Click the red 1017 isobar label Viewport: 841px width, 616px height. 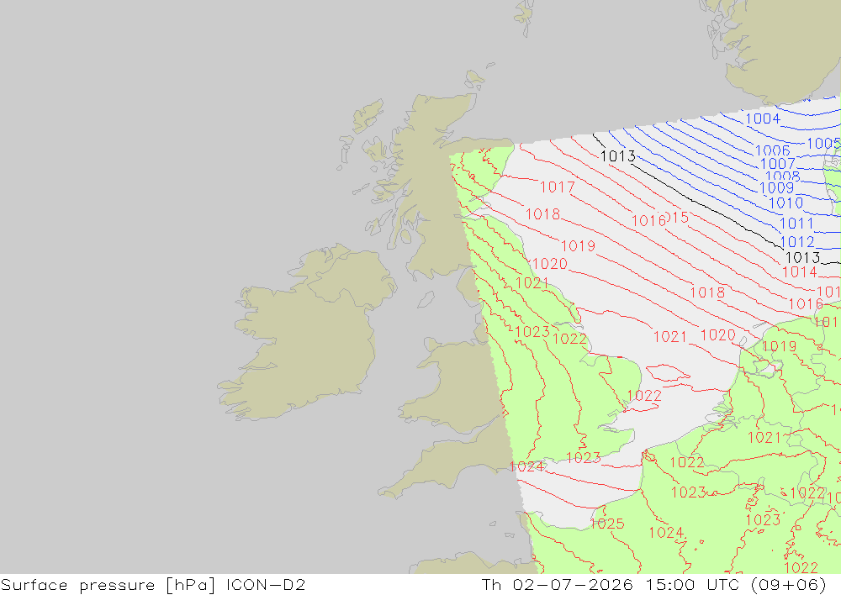click(x=558, y=187)
